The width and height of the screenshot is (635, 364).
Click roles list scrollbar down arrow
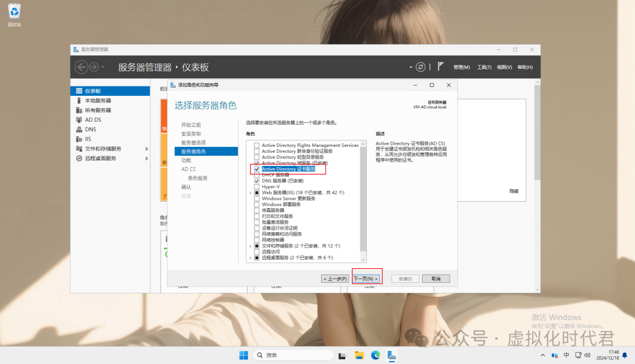[x=363, y=259]
